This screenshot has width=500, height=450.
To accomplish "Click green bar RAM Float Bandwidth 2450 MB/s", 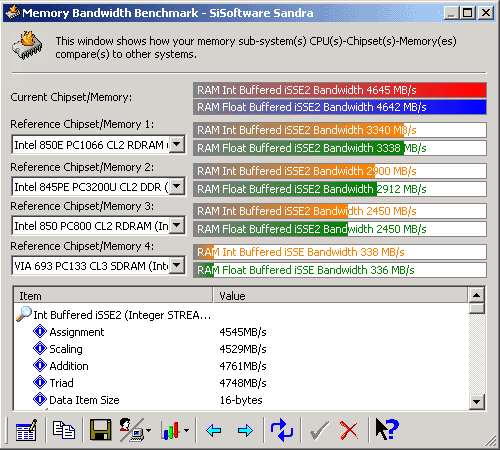I will (340, 229).
